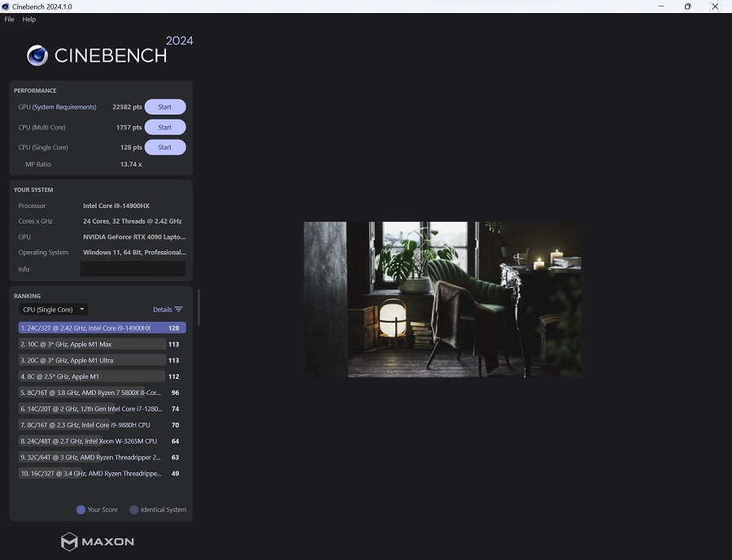
Task: Click the Details filter lines icon
Action: click(x=179, y=310)
